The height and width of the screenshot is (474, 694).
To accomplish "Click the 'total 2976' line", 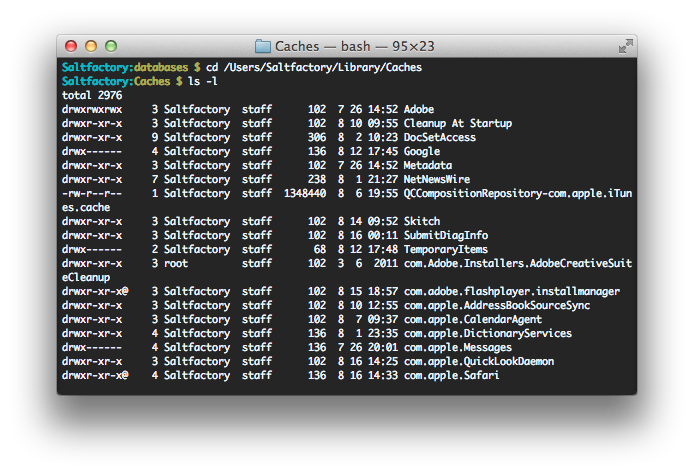I will (x=92, y=95).
